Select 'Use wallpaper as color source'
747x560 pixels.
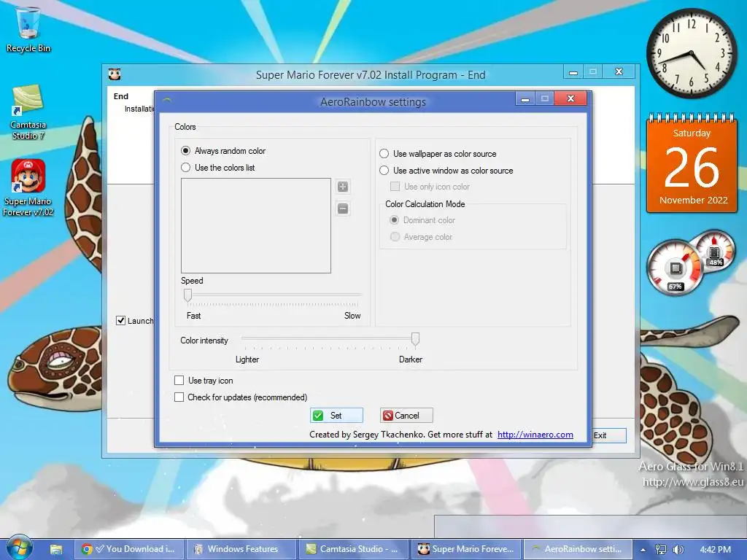[x=438, y=153]
